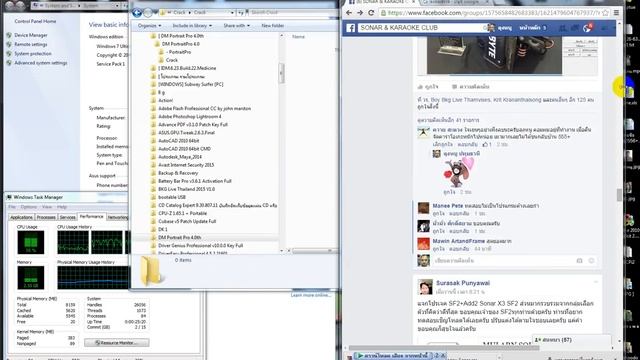This screenshot has height=360, width=640.
Task: Open Facebook friend requests icon
Action: pos(562,28)
